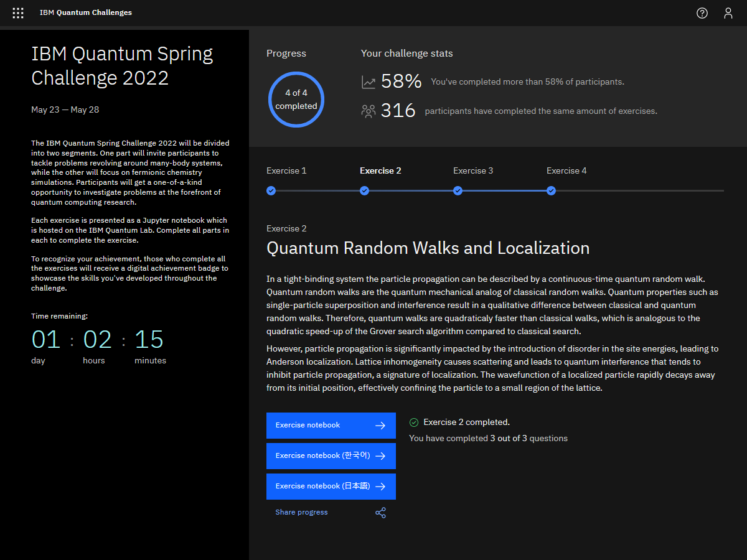Click arrow on the Exercise notebook button
747x560 pixels.
(380, 426)
